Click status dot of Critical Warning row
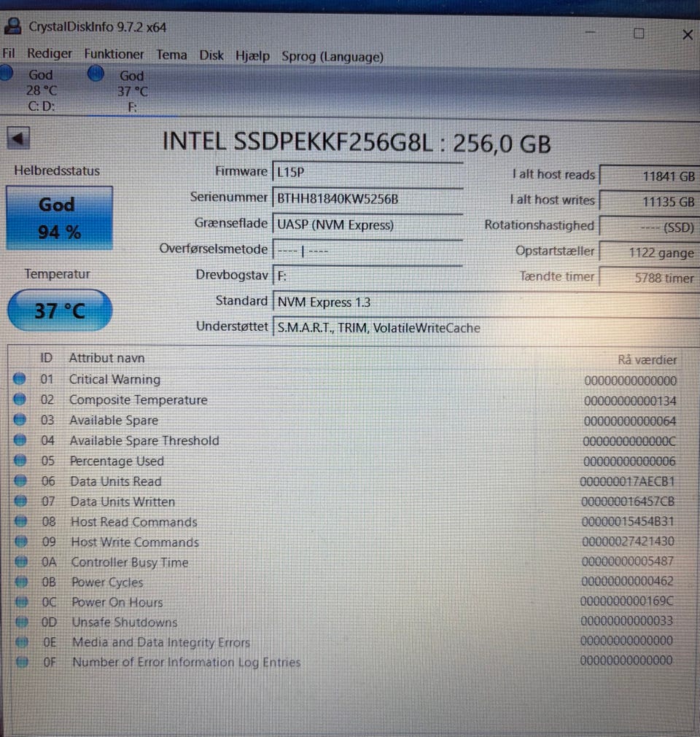Viewport: 700px width, 737px height. [x=19, y=378]
